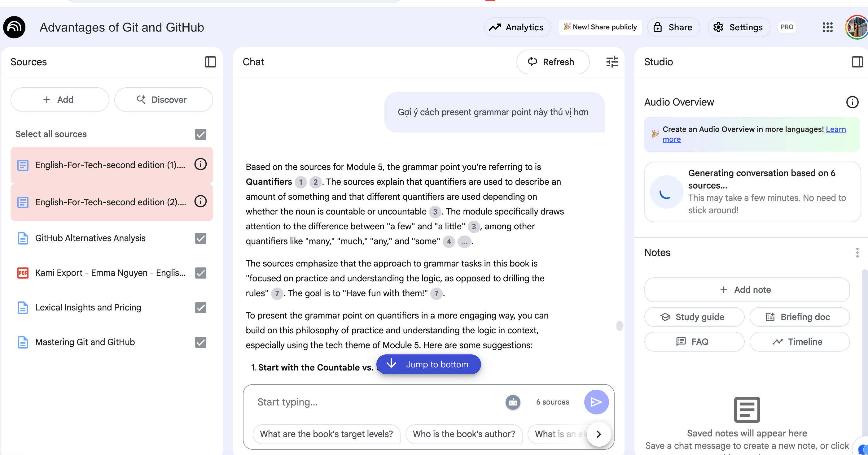Open the Analytics tab
Viewport: 868px width, 455px height.
pos(517,27)
